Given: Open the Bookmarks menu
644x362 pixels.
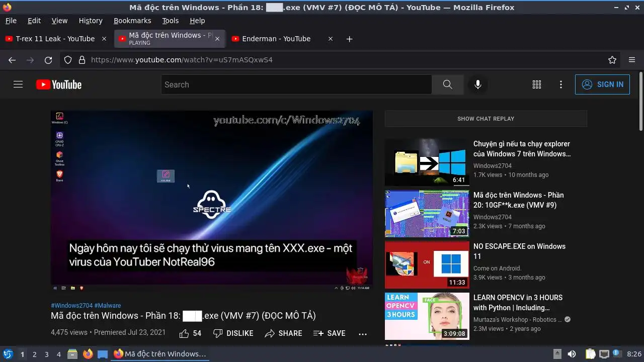Looking at the screenshot, I should pyautogui.click(x=132, y=21).
